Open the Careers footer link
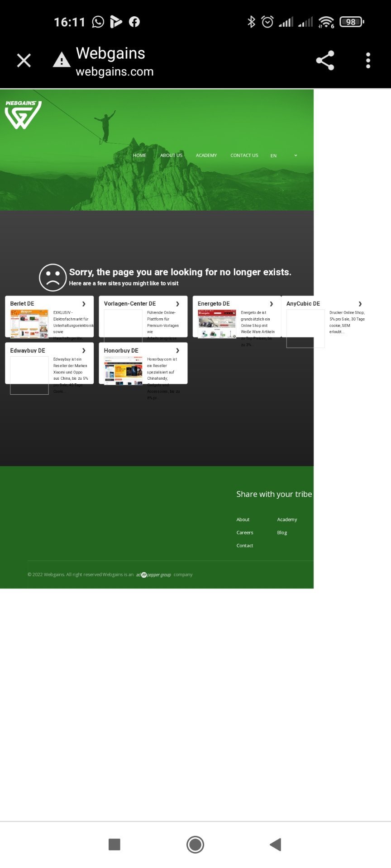Image resolution: width=391 pixels, height=868 pixels. [x=245, y=533]
